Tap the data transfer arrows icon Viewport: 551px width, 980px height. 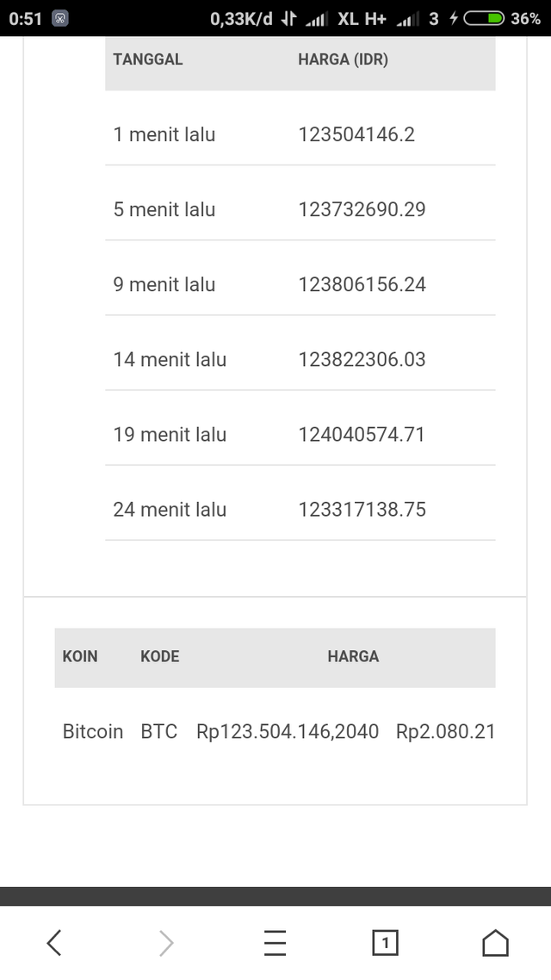point(288,18)
